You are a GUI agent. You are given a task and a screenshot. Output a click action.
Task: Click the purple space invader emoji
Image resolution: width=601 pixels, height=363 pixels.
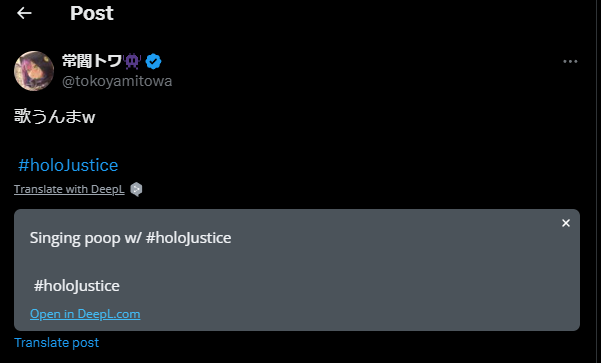tap(132, 61)
